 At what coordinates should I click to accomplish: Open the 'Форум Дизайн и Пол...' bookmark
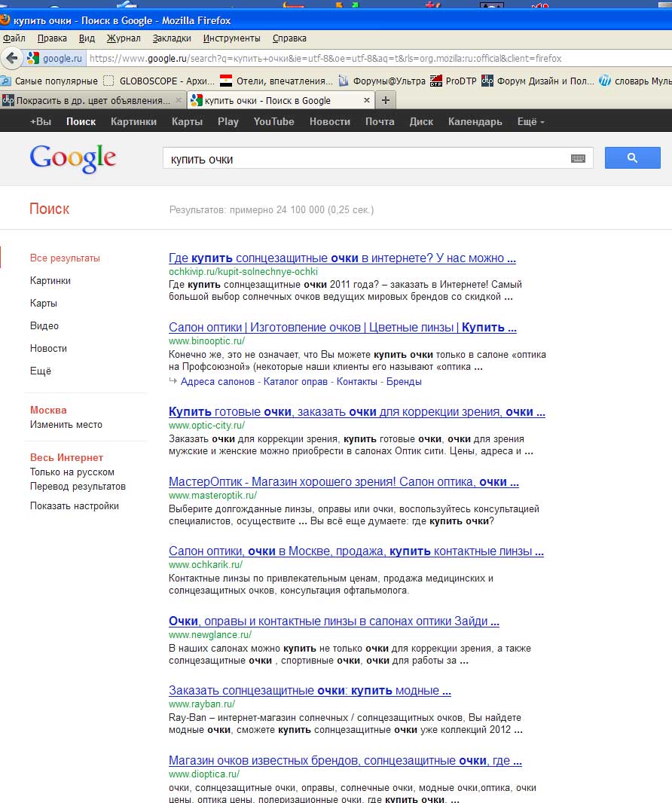(x=538, y=81)
